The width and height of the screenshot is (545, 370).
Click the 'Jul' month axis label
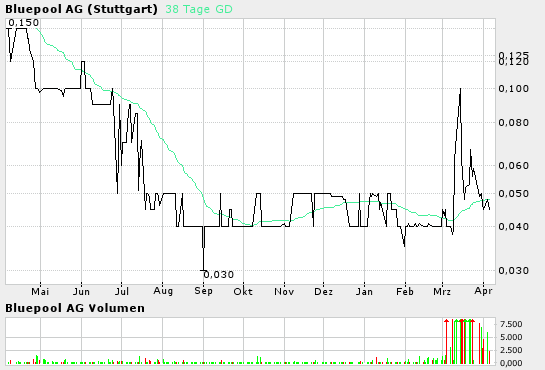[122, 291]
